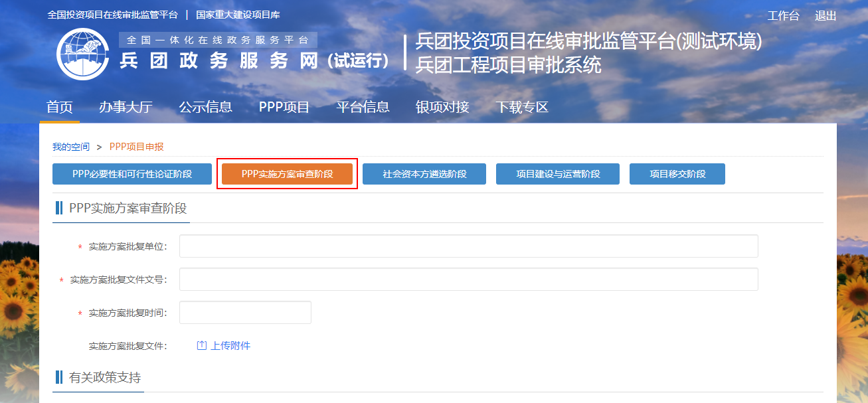Image resolution: width=868 pixels, height=403 pixels.
Task: Open the 首页 navigation tab
Action: [x=59, y=108]
